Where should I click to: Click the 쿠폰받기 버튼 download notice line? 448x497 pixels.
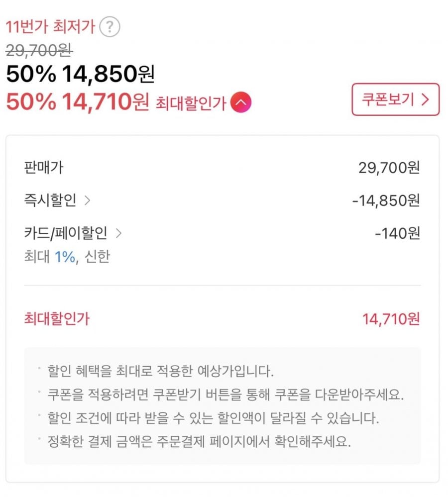225,395
